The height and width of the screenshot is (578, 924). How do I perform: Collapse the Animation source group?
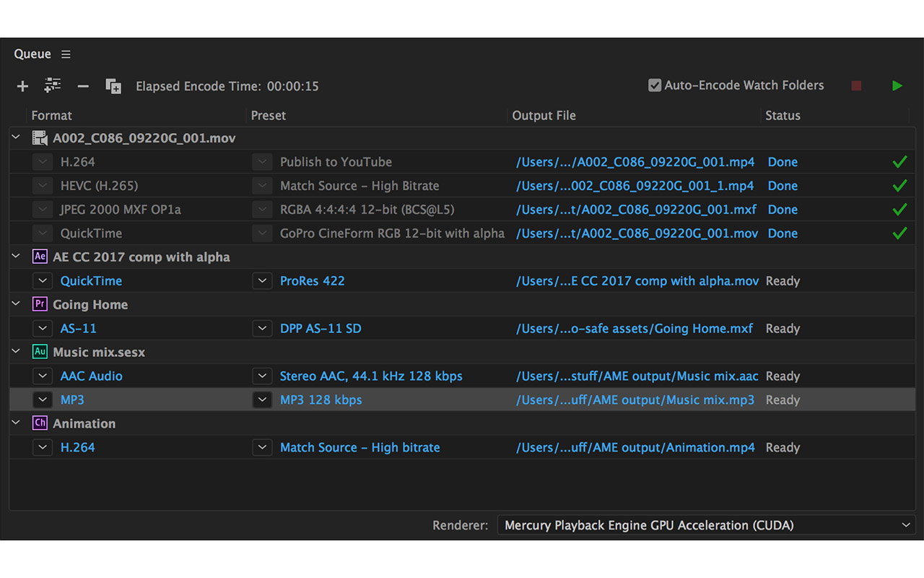point(17,423)
